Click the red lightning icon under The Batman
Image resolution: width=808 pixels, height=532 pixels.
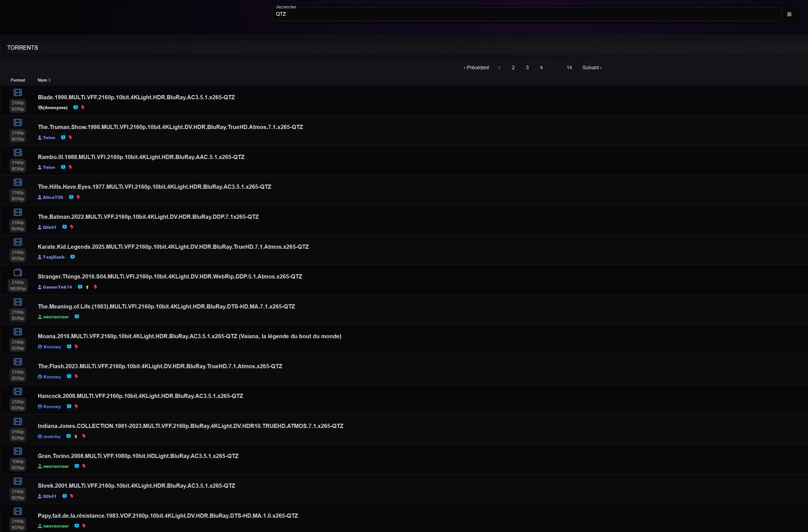click(72, 227)
